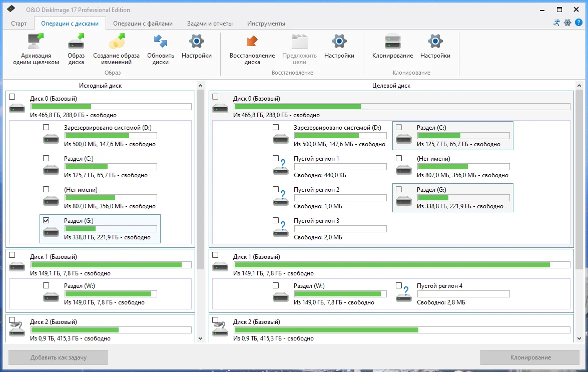Click the O&O DiskImage logo in title bar
The height and width of the screenshot is (372, 588).
[x=11, y=9]
